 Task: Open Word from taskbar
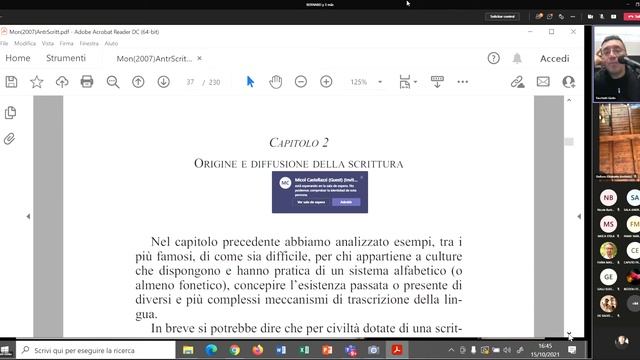(x=281, y=350)
